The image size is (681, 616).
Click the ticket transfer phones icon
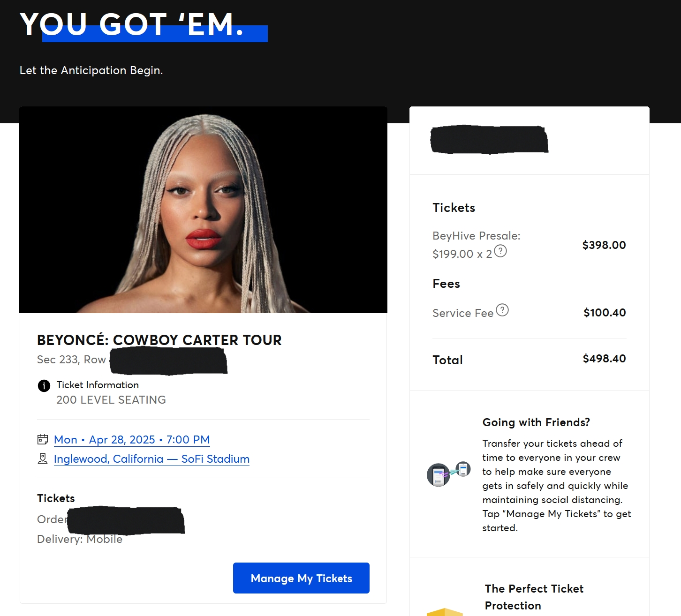pyautogui.click(x=449, y=473)
